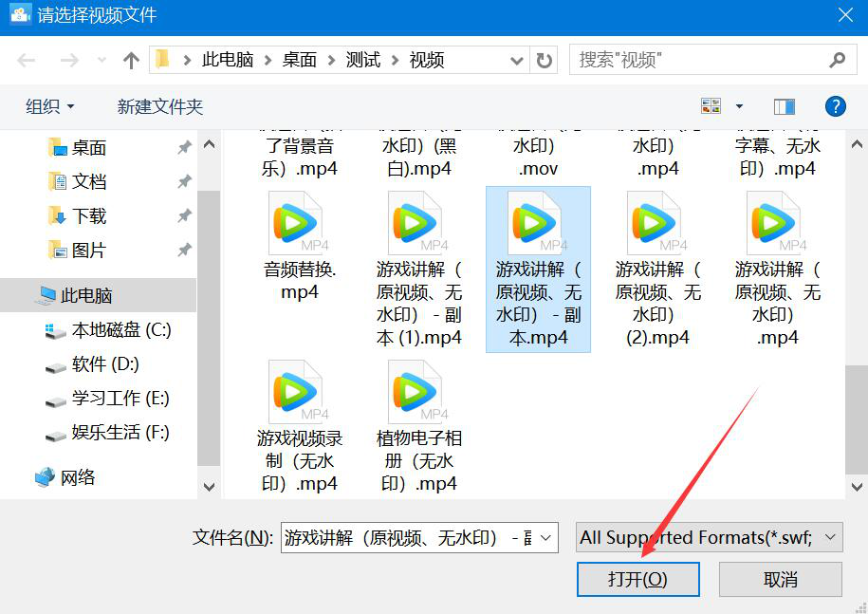
Task: Open the view options dropdown arrow
Action: (x=739, y=105)
